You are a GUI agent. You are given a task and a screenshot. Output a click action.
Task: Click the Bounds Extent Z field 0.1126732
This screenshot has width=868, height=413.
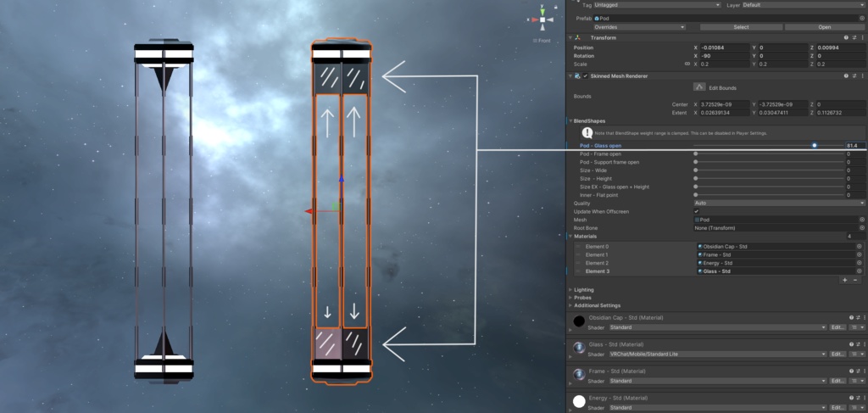click(x=840, y=113)
